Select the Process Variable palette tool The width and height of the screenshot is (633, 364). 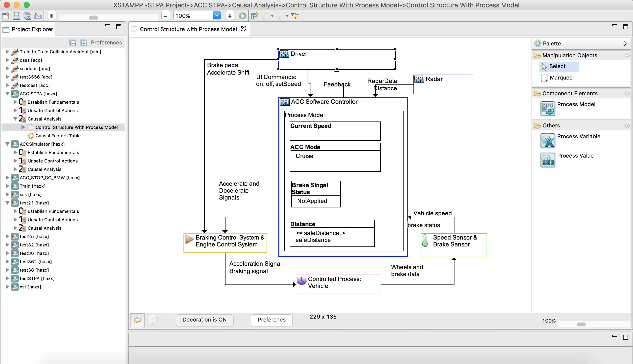point(548,141)
